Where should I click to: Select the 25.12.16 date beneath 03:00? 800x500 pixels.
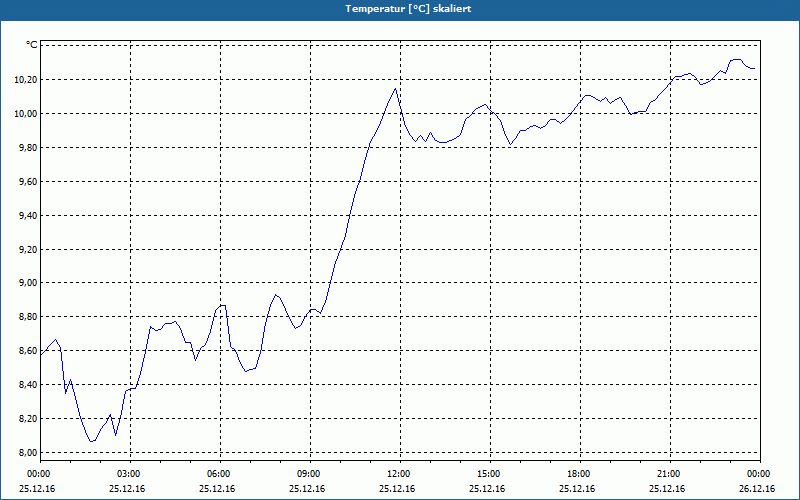click(127, 488)
